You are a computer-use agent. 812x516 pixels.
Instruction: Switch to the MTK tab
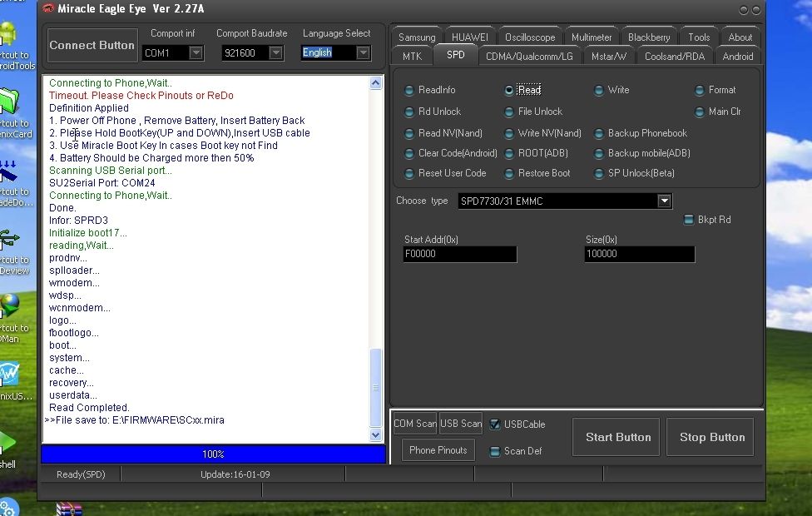(411, 56)
